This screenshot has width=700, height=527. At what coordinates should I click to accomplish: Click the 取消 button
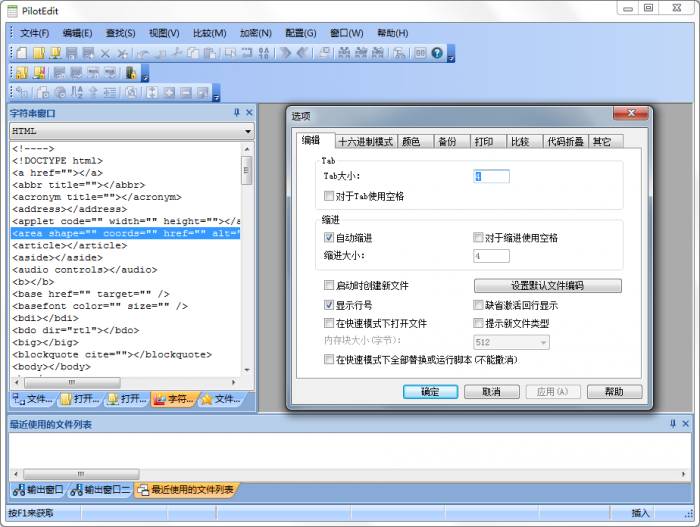point(492,392)
